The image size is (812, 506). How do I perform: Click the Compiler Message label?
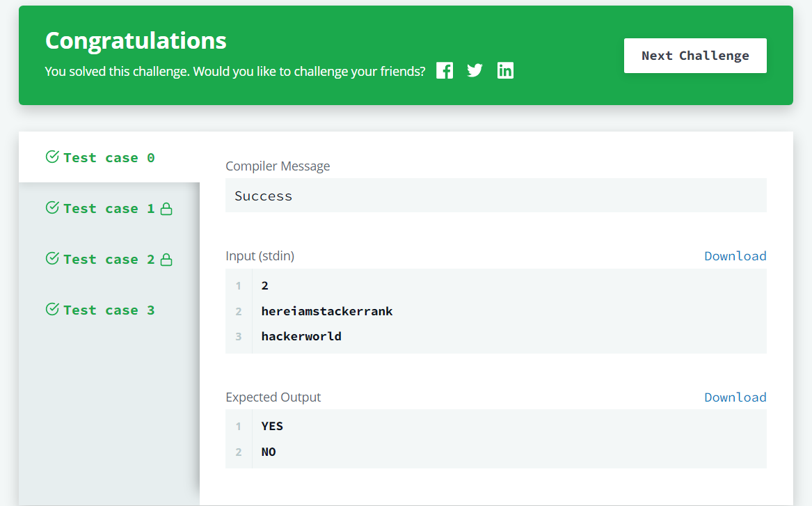click(x=278, y=166)
